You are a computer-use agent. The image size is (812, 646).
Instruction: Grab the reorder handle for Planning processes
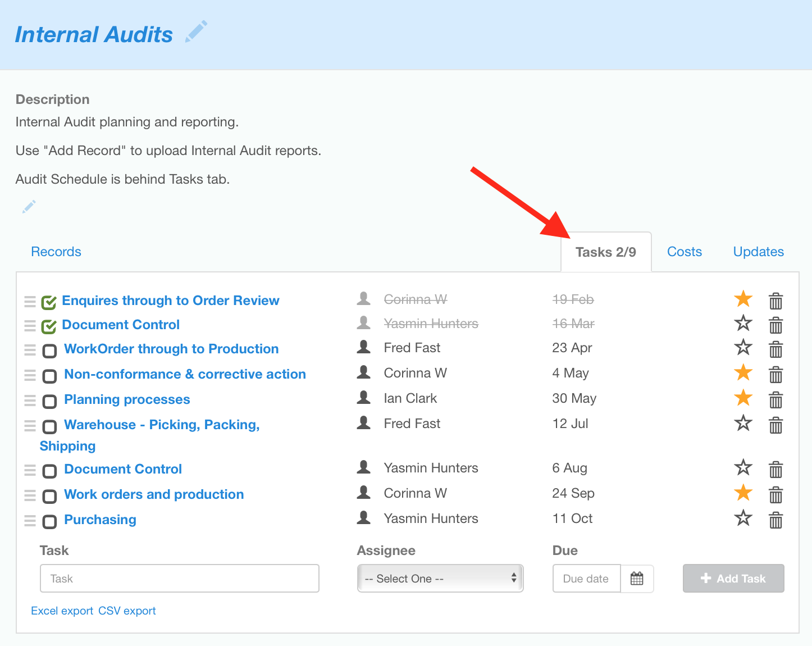(30, 401)
